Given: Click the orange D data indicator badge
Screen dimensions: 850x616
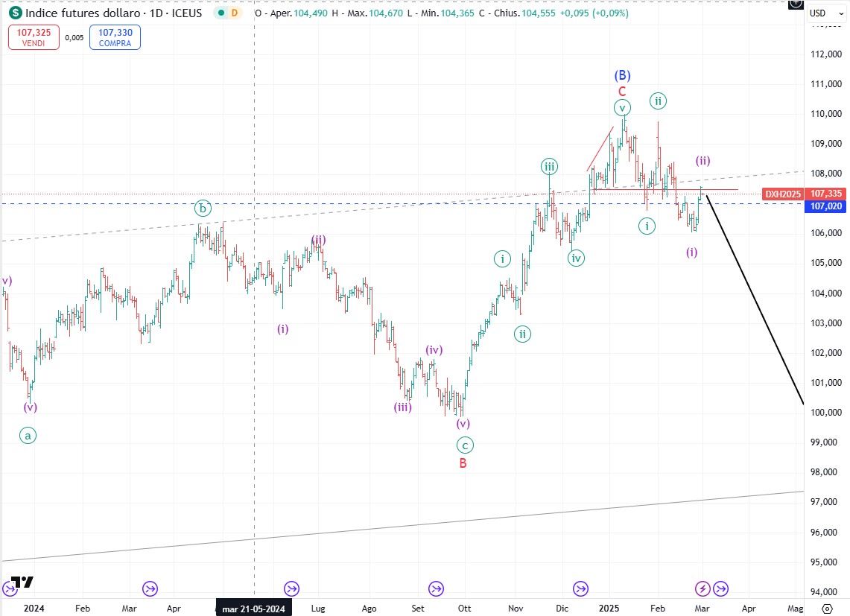Looking at the screenshot, I should click(x=234, y=13).
